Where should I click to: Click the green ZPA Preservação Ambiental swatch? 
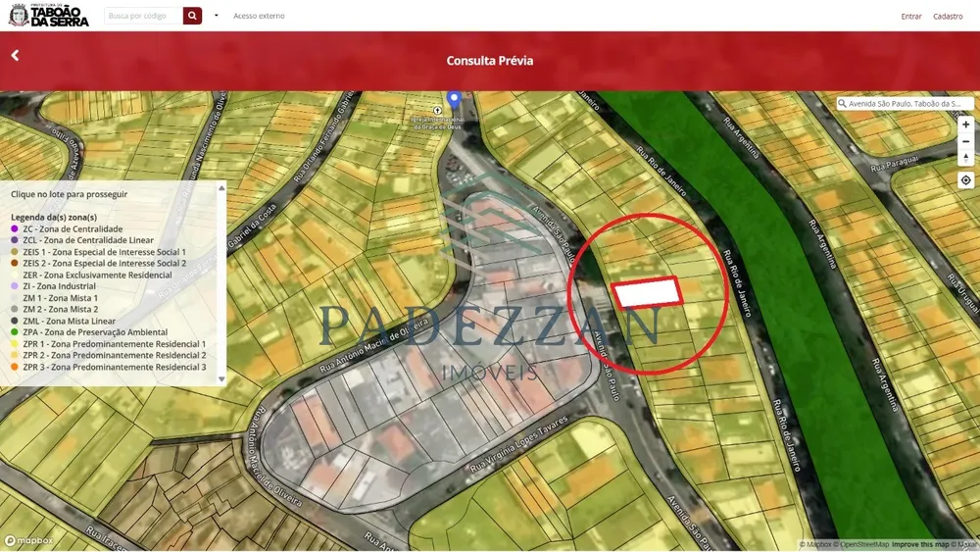(x=15, y=332)
